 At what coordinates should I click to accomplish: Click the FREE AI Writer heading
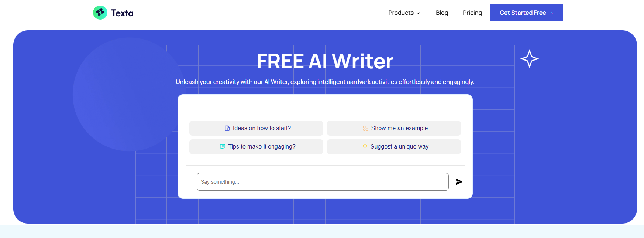(325, 60)
